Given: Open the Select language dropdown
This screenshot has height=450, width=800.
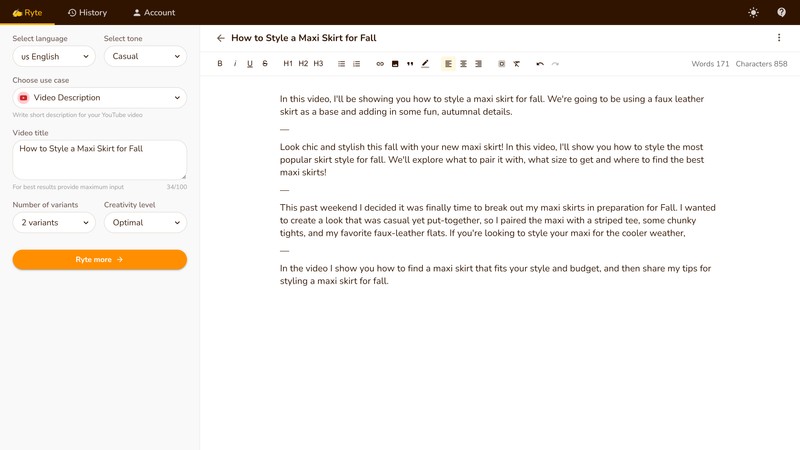Looking at the screenshot, I should (54, 57).
